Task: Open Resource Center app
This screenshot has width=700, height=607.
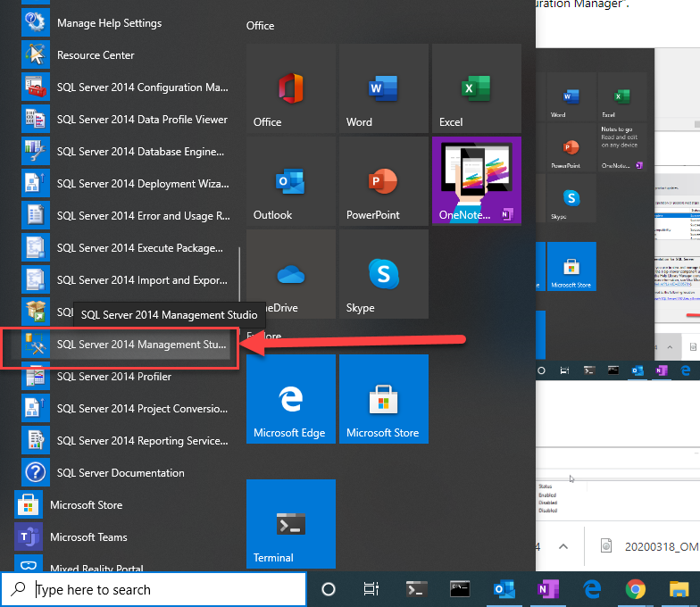Action: [125, 55]
